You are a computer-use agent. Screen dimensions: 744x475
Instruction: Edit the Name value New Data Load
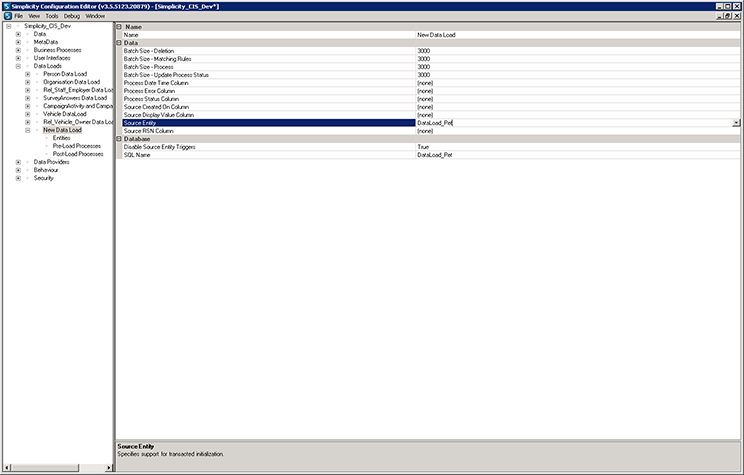tap(577, 35)
